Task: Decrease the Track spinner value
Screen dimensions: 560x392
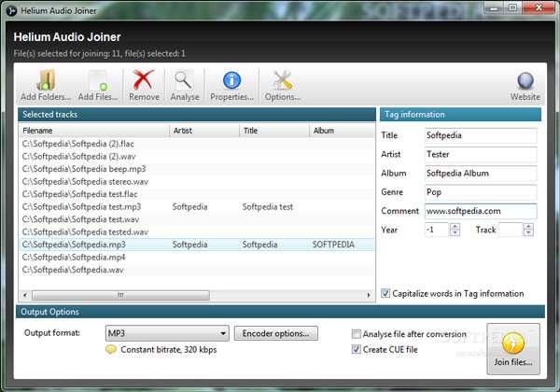Action: pyautogui.click(x=529, y=233)
